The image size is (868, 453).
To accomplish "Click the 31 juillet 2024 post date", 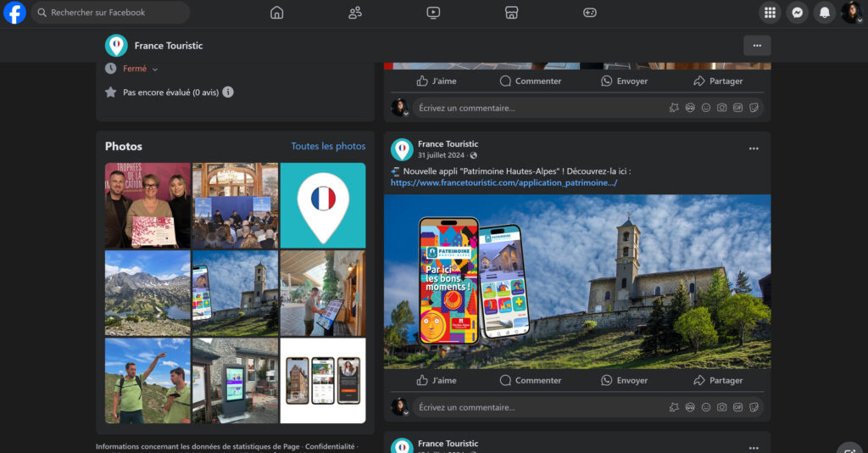I will 441,155.
